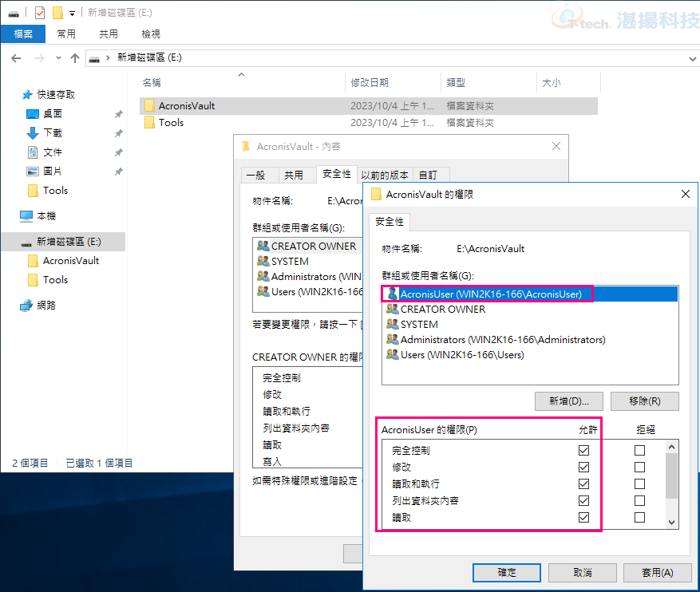The width and height of the screenshot is (700, 592).
Task: Click permissions list scroll up arrow
Action: pyautogui.click(x=672, y=447)
